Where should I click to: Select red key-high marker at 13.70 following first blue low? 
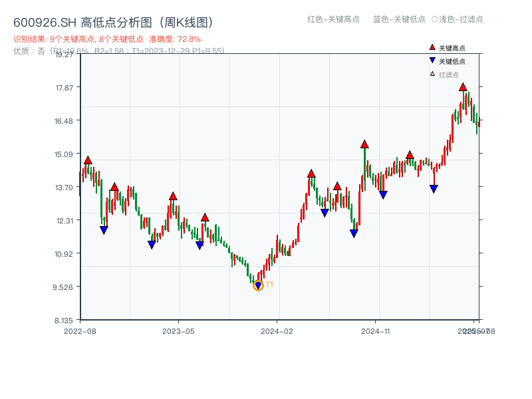114,187
